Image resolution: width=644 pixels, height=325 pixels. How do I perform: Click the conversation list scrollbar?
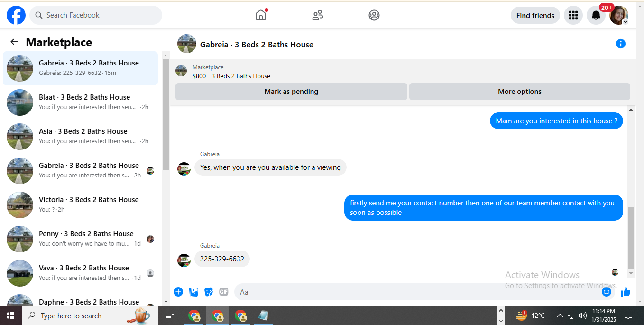click(166, 114)
